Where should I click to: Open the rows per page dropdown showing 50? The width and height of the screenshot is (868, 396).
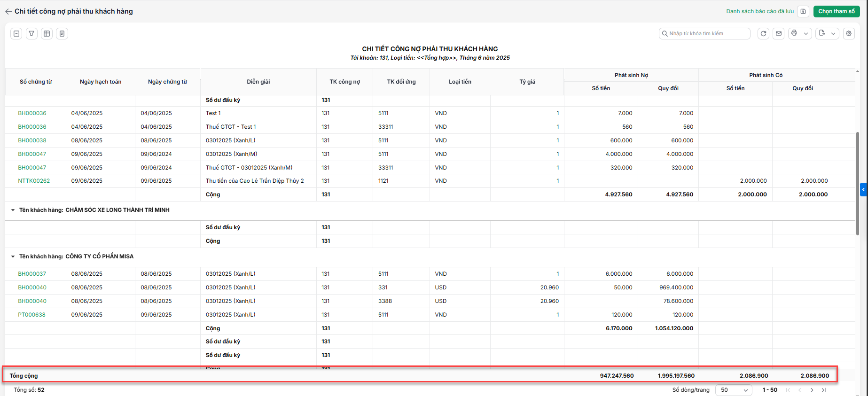pos(734,390)
